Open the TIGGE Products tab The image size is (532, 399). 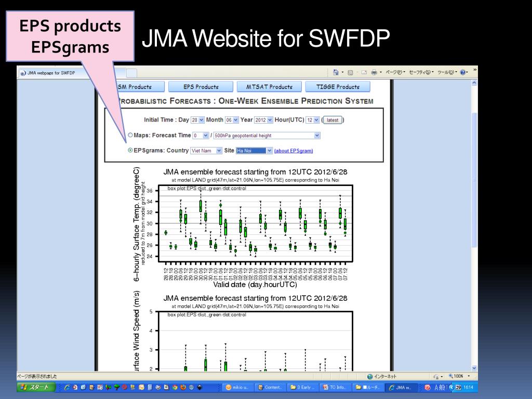click(x=338, y=87)
